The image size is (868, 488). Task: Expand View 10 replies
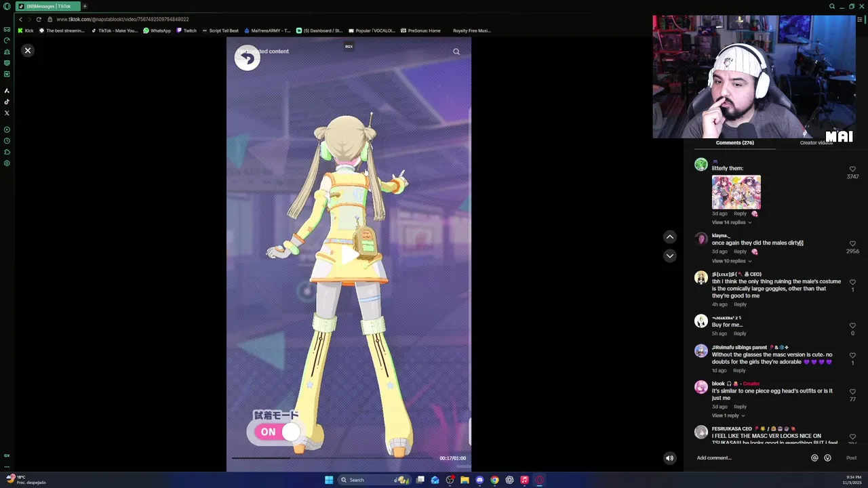[x=731, y=261]
